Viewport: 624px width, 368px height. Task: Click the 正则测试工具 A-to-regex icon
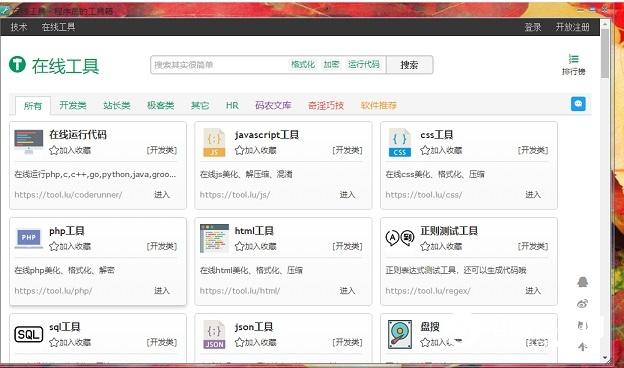[x=400, y=238]
